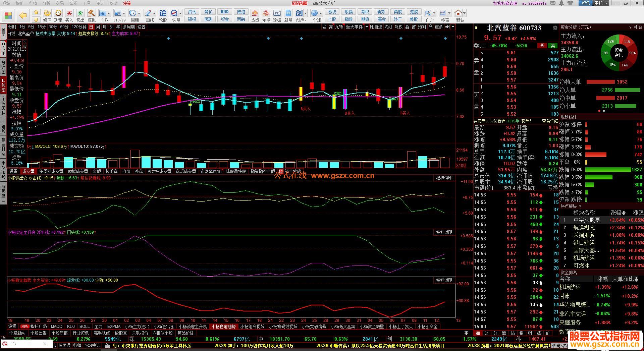Open the 数据 PE data icon
Viewport: 644px width, 351px height.
pyautogui.click(x=277, y=13)
